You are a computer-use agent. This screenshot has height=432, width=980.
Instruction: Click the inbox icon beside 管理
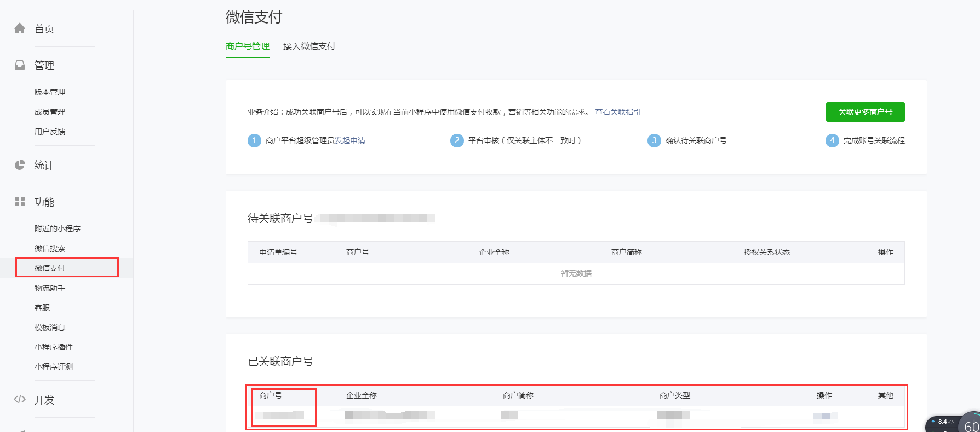[20, 65]
